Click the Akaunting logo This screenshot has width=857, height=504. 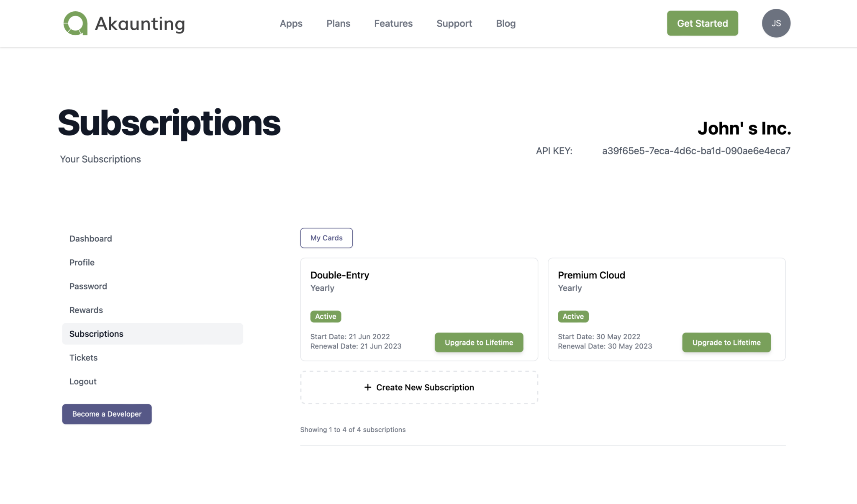click(x=123, y=23)
